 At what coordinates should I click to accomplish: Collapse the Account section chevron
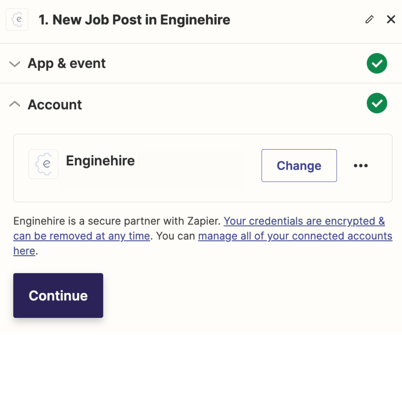(15, 104)
